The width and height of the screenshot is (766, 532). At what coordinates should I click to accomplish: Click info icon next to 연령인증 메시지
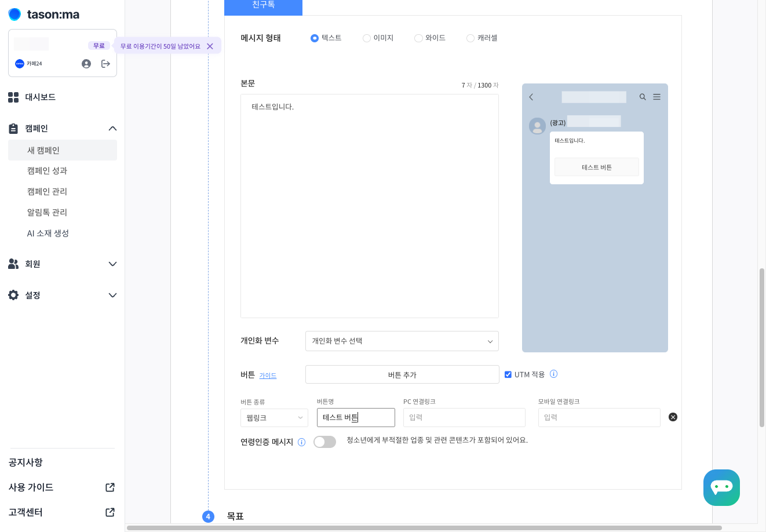pyautogui.click(x=301, y=442)
